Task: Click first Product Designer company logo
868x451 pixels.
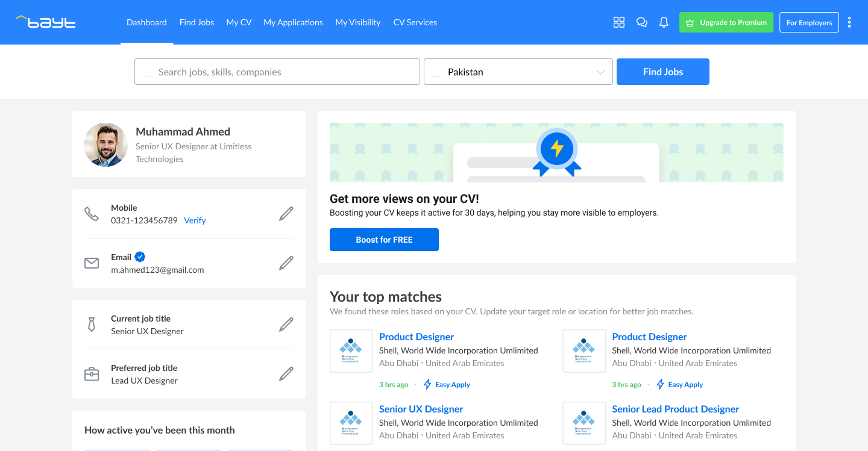Action: tap(351, 351)
